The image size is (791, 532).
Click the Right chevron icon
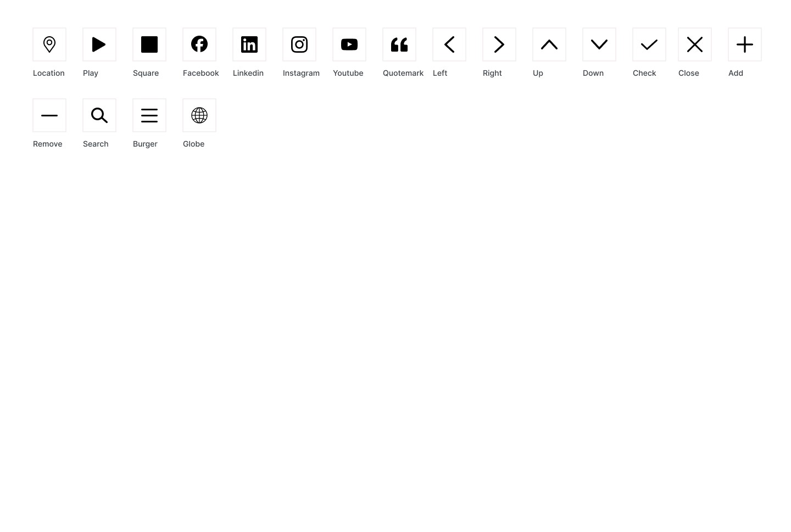[x=499, y=44]
